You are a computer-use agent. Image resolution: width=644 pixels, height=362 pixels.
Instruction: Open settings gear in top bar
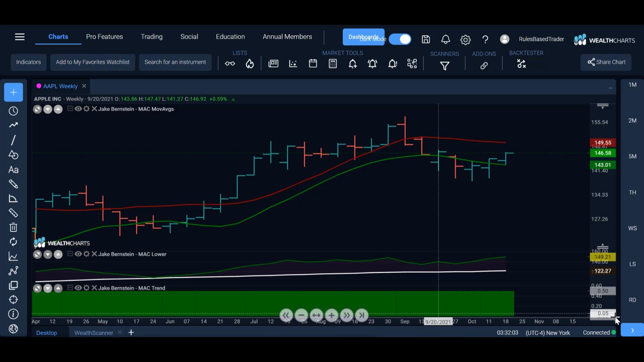(x=465, y=40)
